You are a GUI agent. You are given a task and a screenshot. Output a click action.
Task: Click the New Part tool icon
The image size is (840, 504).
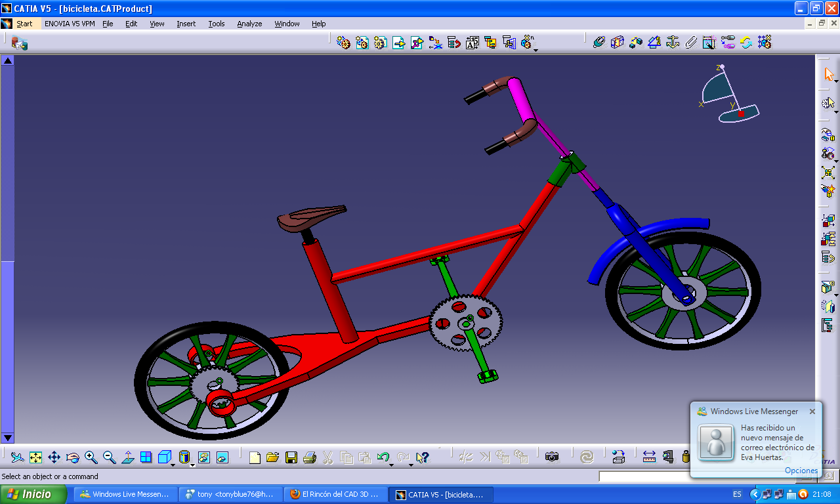point(380,43)
